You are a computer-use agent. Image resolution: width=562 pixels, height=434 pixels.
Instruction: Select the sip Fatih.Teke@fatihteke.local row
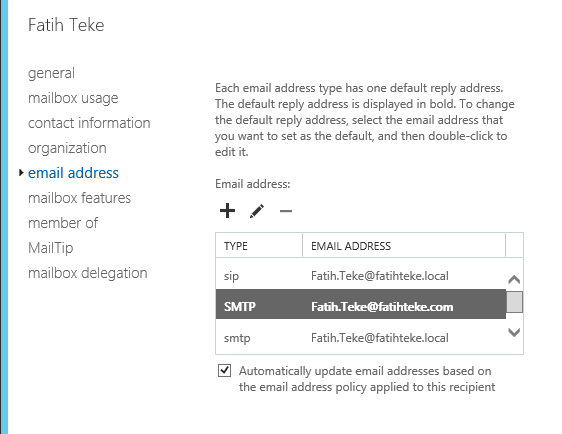pyautogui.click(x=361, y=276)
